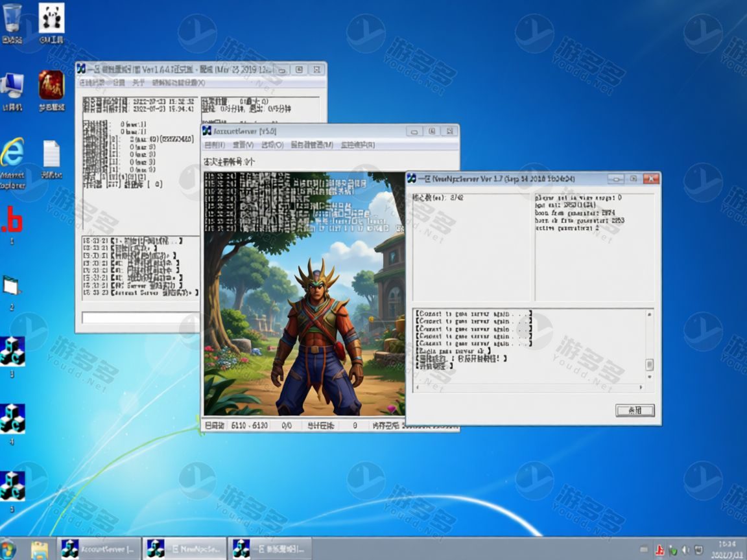Viewport: 747px width, 560px height.
Task: Click NewNpcServer log scrollbar down arrow
Action: 649,377
